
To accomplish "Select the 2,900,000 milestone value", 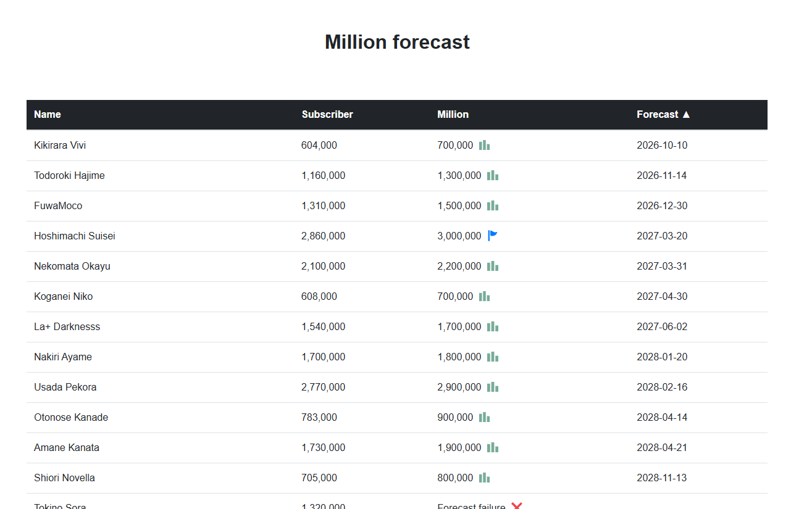I will pos(459,387).
